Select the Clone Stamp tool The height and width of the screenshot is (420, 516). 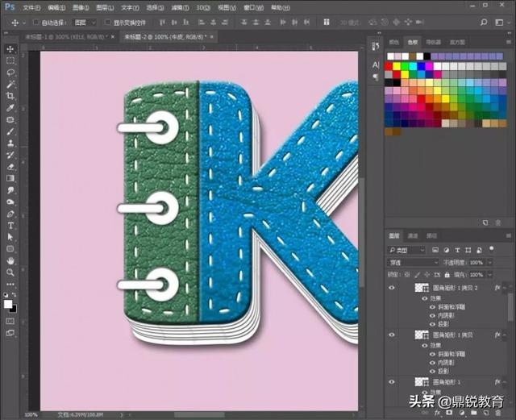(10, 143)
